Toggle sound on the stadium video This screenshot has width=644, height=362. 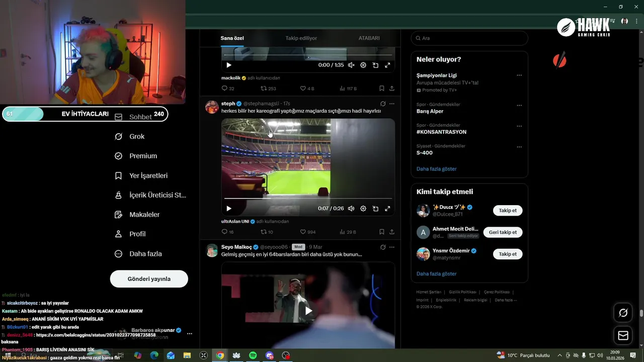[351, 208]
